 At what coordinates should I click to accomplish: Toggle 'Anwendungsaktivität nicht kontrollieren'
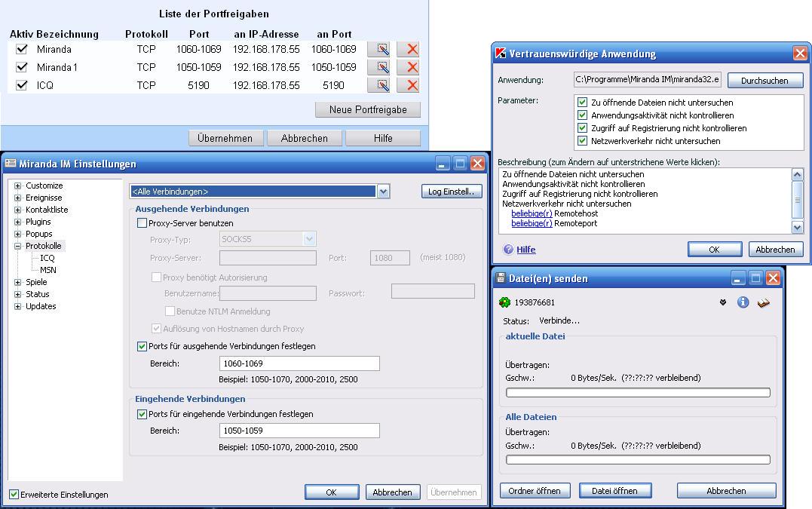pos(582,115)
